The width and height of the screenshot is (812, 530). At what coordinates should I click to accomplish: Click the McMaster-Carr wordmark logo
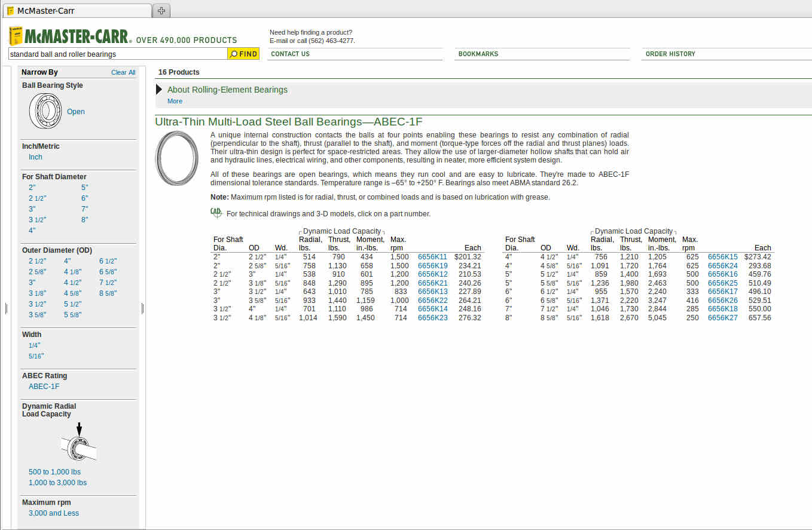coord(78,36)
